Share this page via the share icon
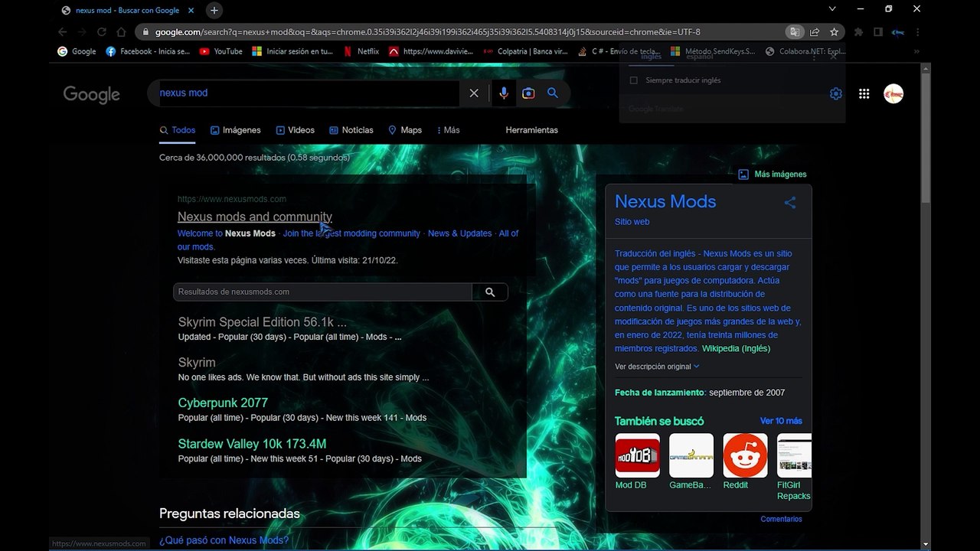The image size is (980, 551). (815, 32)
